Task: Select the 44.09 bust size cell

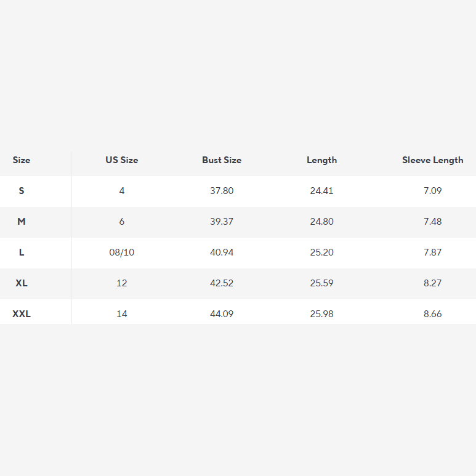Action: (222, 313)
